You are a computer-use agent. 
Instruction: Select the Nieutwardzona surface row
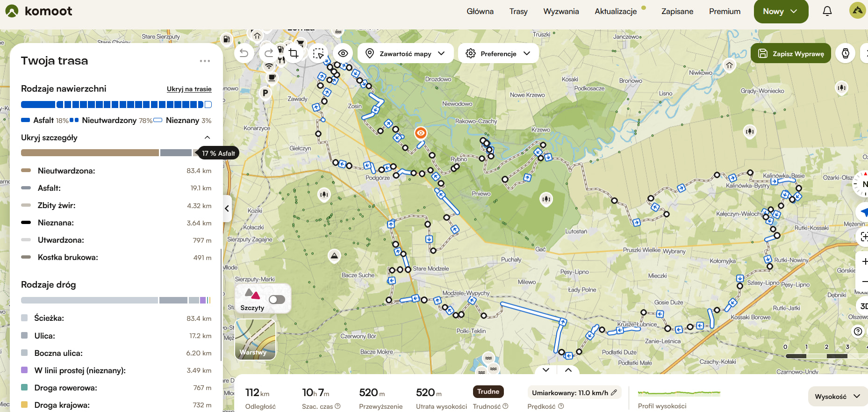[x=116, y=171]
